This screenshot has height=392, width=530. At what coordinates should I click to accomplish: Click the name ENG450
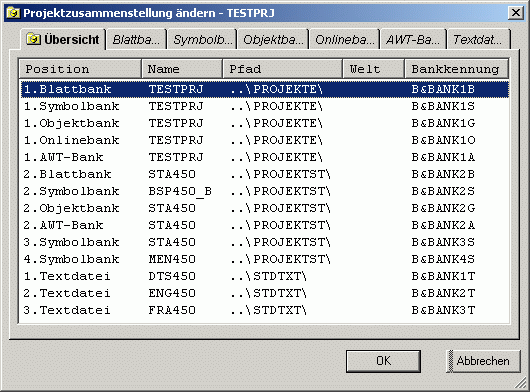click(172, 293)
